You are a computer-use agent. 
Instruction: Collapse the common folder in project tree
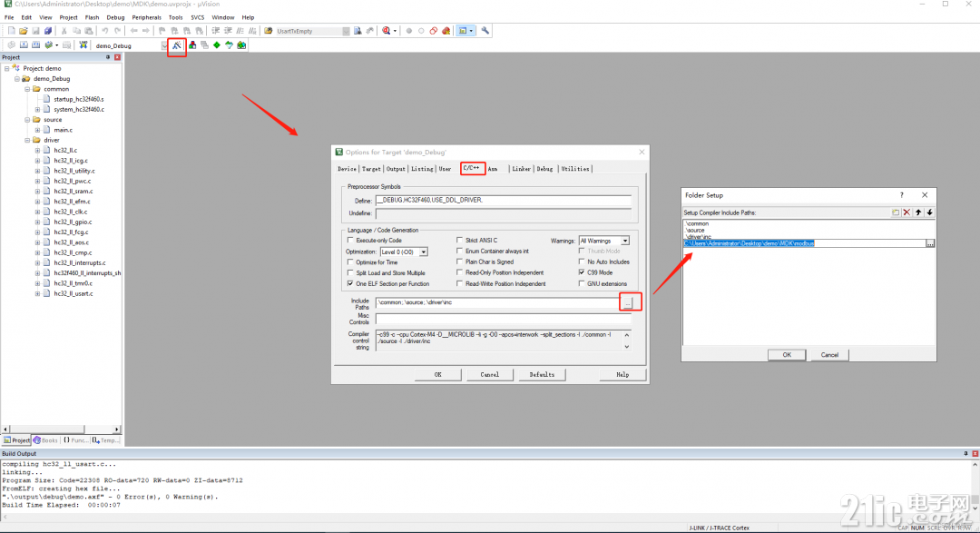(x=27, y=89)
